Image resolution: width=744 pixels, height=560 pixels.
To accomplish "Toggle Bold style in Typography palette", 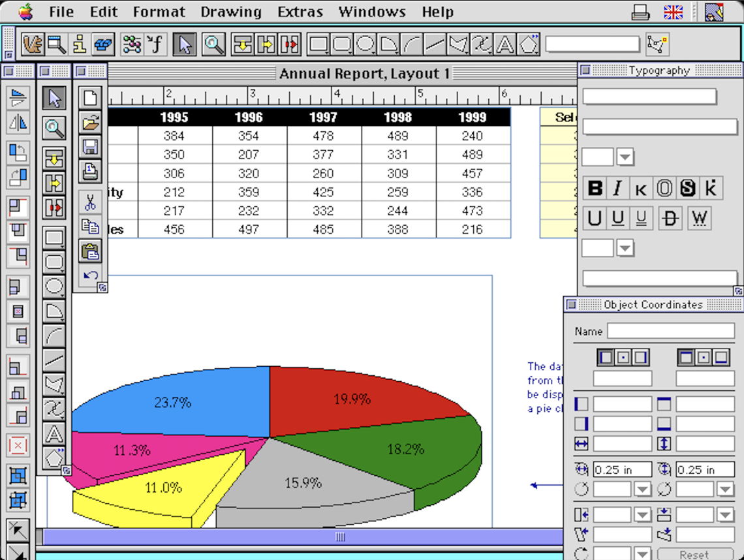I will pyautogui.click(x=595, y=189).
